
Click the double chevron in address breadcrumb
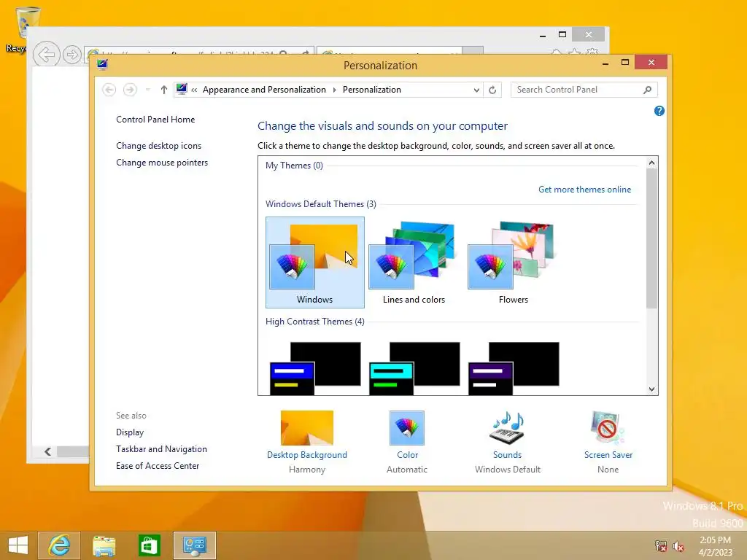(194, 90)
